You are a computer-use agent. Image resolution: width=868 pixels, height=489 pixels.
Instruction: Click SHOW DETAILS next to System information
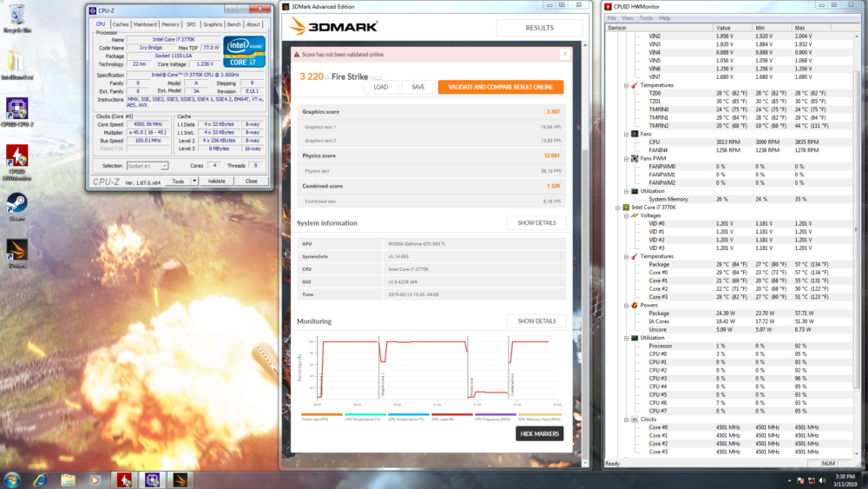coord(536,222)
